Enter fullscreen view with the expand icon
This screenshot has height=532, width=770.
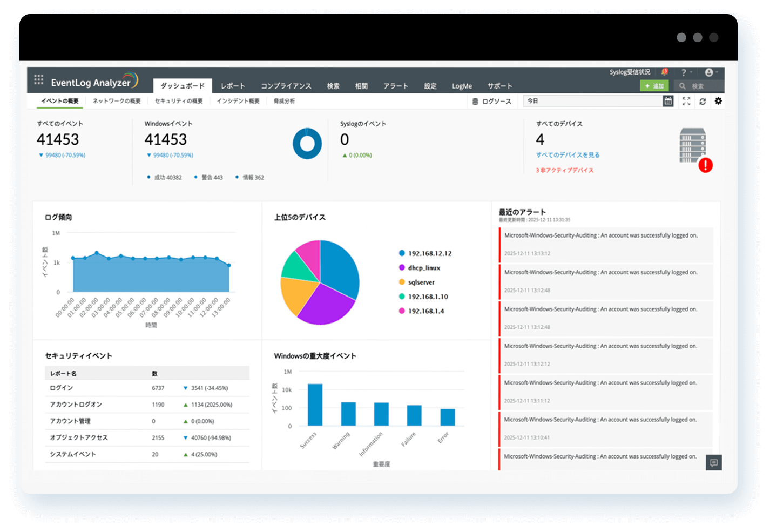(686, 101)
